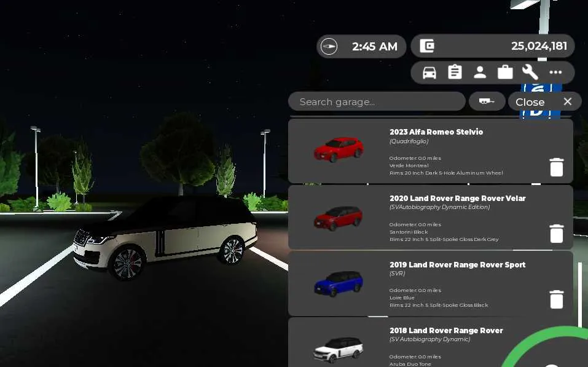Open the wrench settings icon
Viewport: 588px width, 367px height.
[530, 72]
